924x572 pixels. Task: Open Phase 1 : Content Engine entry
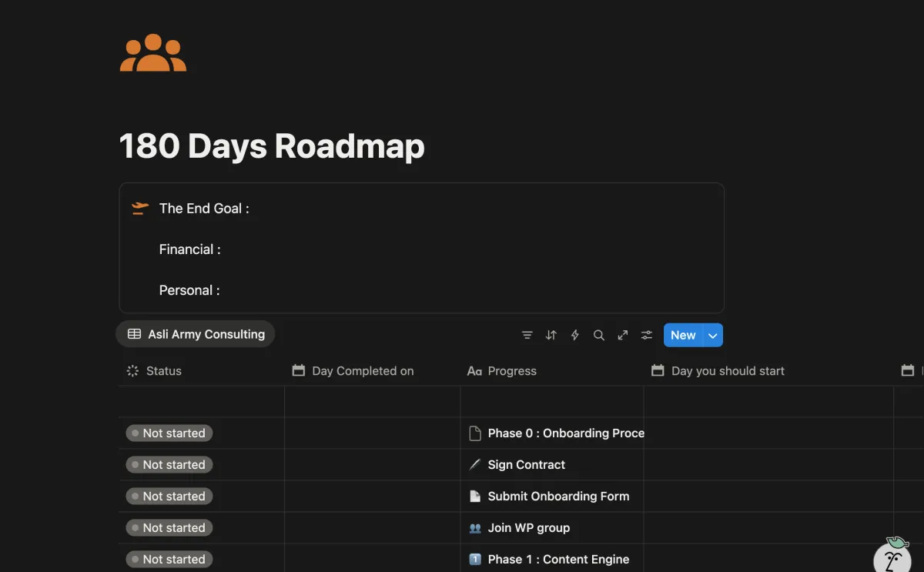point(557,560)
